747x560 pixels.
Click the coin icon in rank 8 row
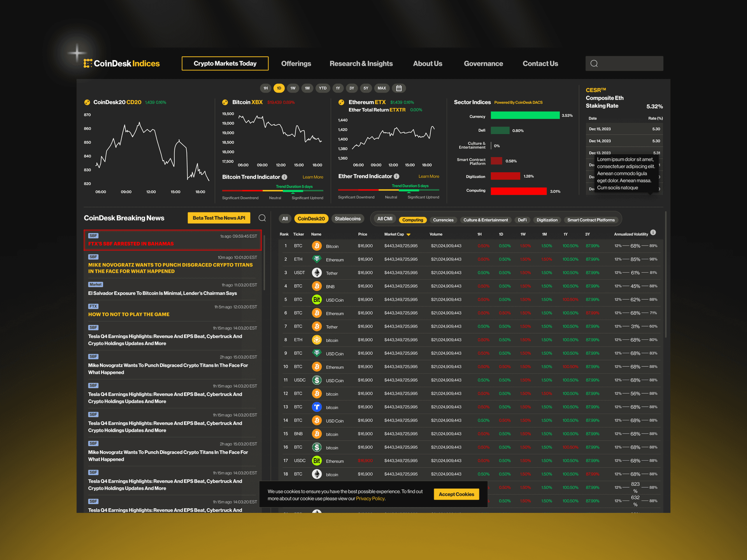(x=317, y=340)
